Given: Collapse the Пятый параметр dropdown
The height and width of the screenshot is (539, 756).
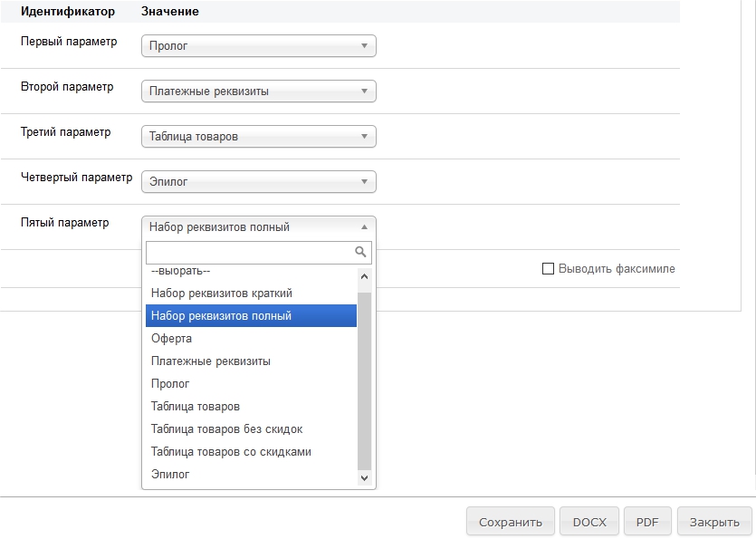Looking at the screenshot, I should (x=258, y=227).
